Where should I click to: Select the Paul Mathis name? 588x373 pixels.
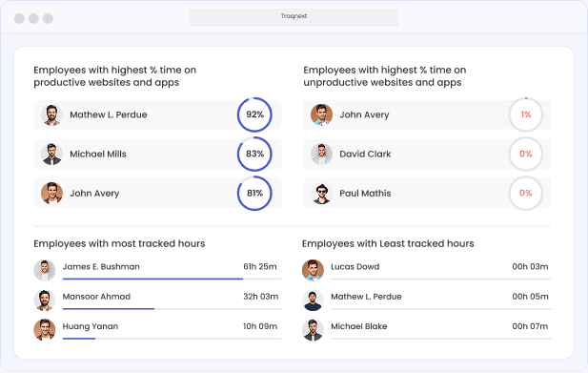point(365,194)
